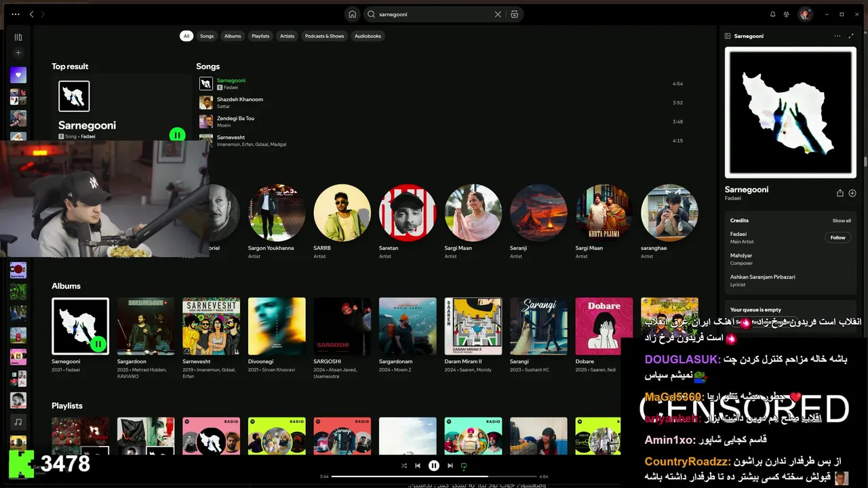Filter results by Songs
Screen dimensions: 868x488
pyautogui.click(x=207, y=36)
